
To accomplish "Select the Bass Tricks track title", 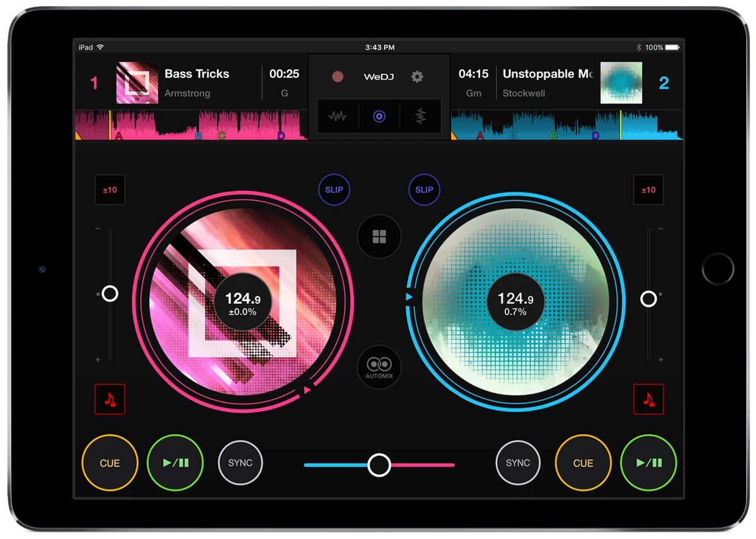I will click(x=197, y=74).
